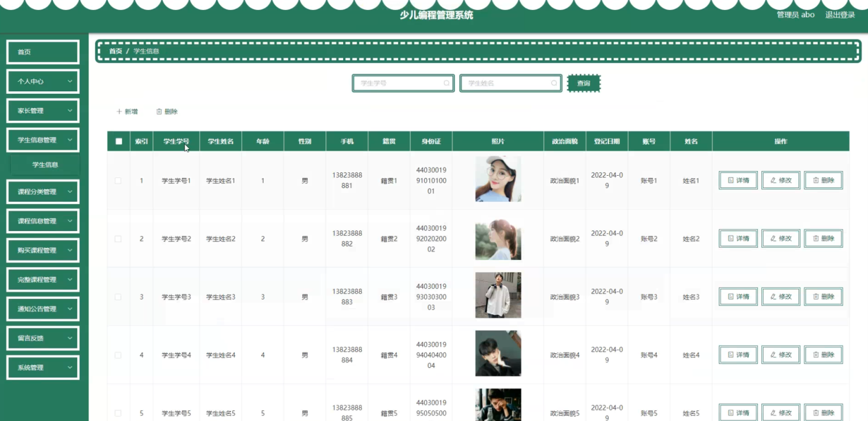Expand the 个人中心 sidebar menu
The height and width of the screenshot is (421, 868).
(42, 81)
